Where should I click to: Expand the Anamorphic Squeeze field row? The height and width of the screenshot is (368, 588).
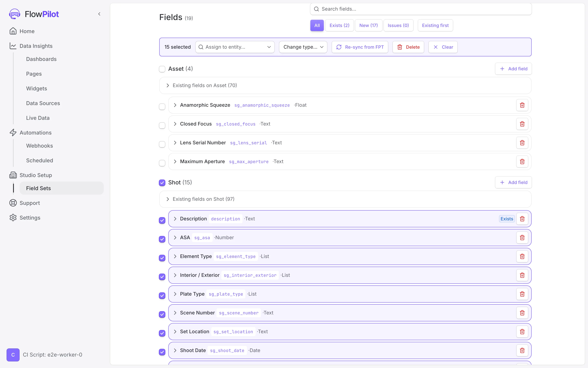(175, 105)
